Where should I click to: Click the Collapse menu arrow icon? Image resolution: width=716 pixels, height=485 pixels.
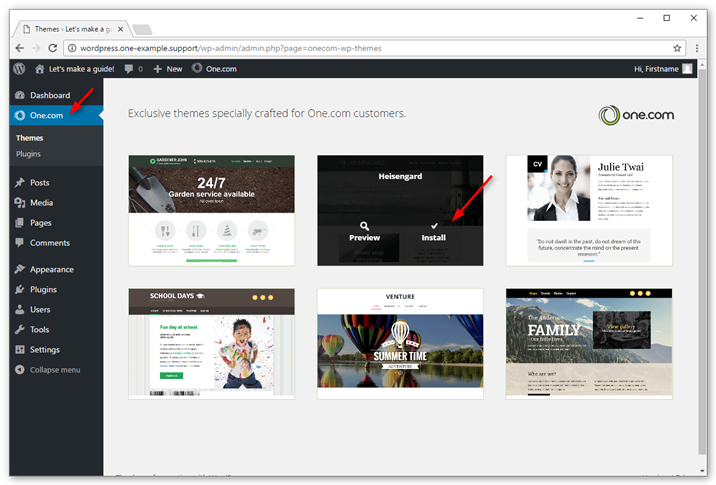[x=20, y=369]
